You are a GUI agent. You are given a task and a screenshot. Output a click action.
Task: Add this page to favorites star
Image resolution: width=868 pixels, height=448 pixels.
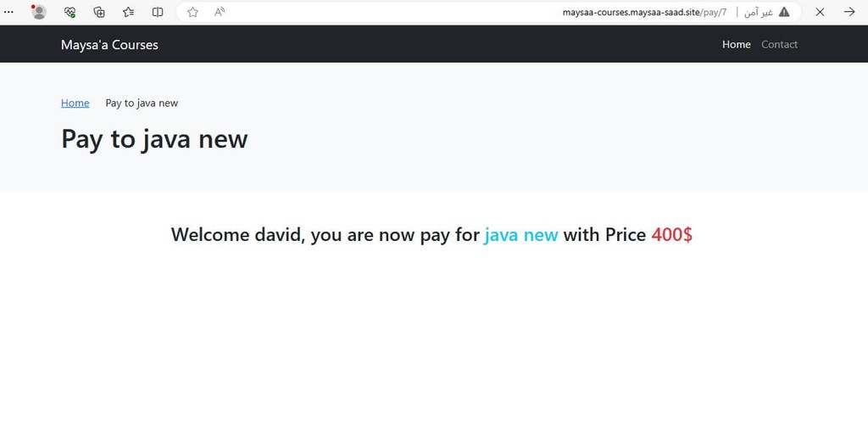point(192,12)
